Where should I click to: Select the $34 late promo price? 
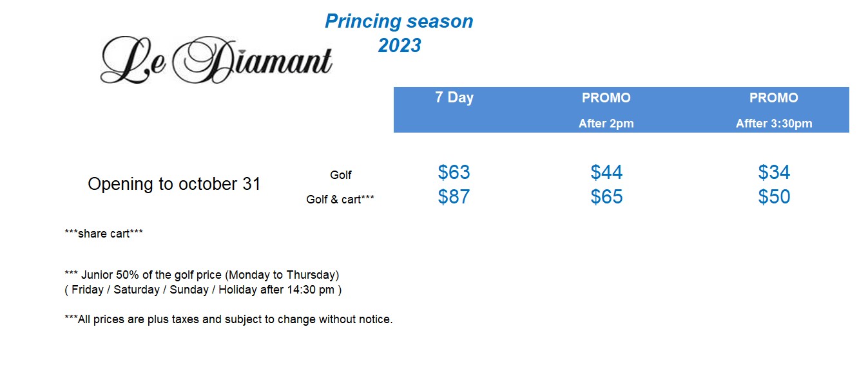click(775, 173)
